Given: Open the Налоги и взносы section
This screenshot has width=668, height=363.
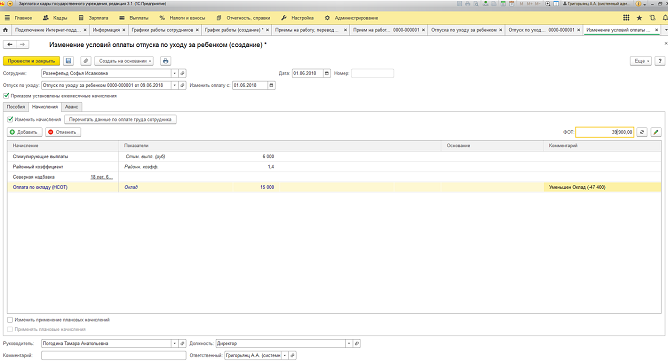Looking at the screenshot, I should pos(182,18).
